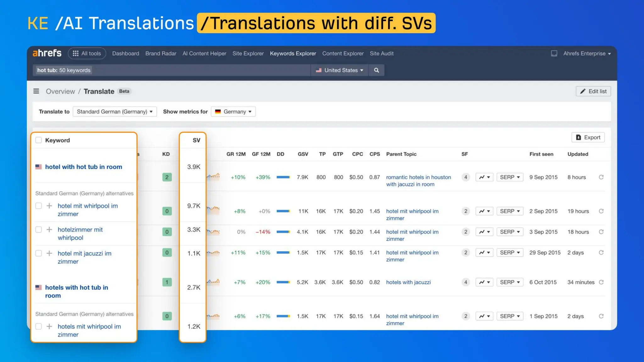Refresh the row first seen 1 Sep 2015

(601, 316)
